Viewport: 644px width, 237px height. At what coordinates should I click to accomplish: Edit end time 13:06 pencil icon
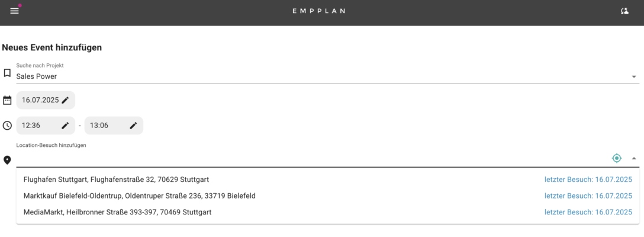tap(133, 126)
